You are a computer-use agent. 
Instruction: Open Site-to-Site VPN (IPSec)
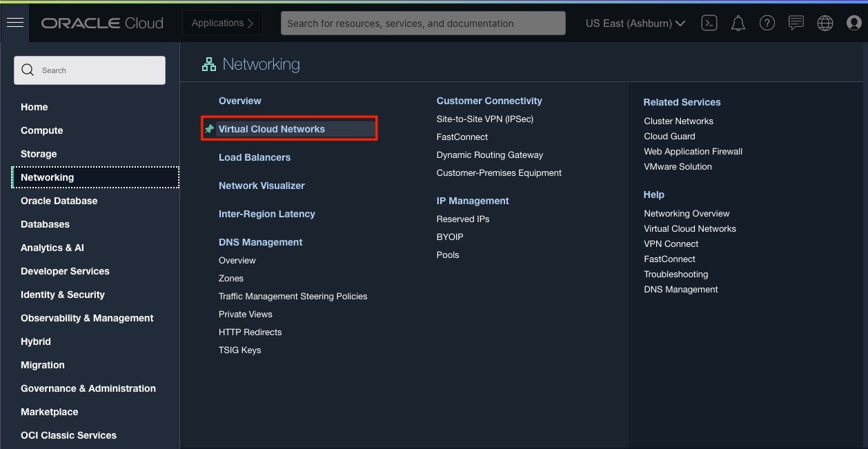click(x=485, y=119)
